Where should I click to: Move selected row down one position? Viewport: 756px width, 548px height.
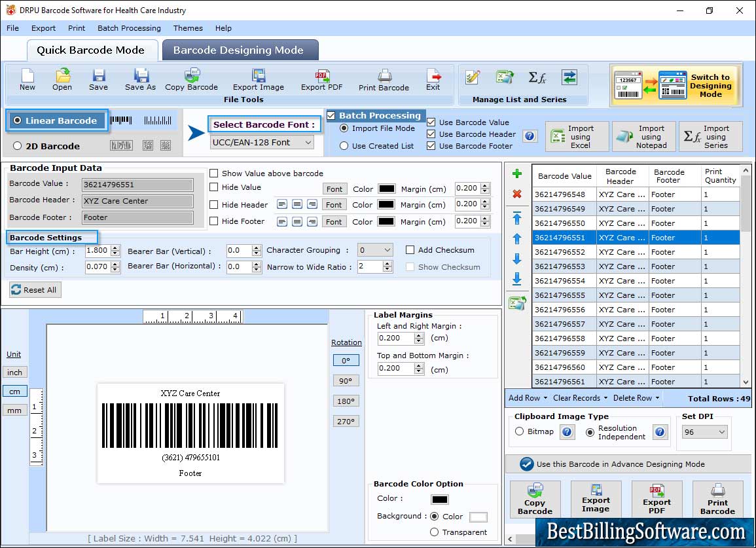pyautogui.click(x=517, y=259)
